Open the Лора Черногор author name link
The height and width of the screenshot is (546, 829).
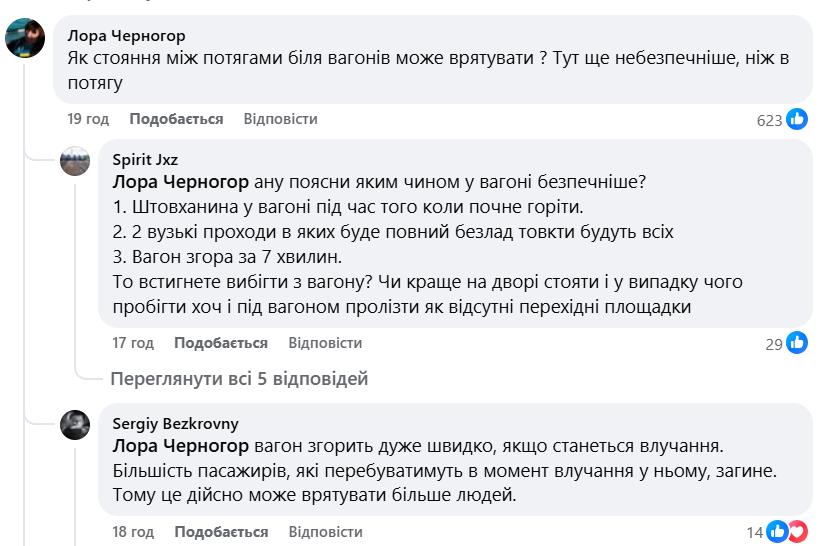pyautogui.click(x=126, y=36)
